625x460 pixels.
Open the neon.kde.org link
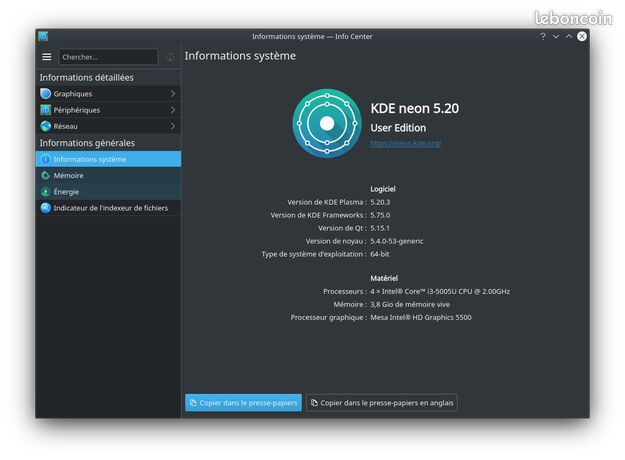coord(406,143)
